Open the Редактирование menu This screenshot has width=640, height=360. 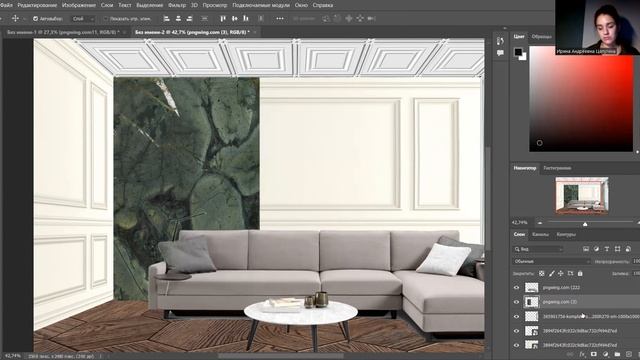(x=37, y=5)
